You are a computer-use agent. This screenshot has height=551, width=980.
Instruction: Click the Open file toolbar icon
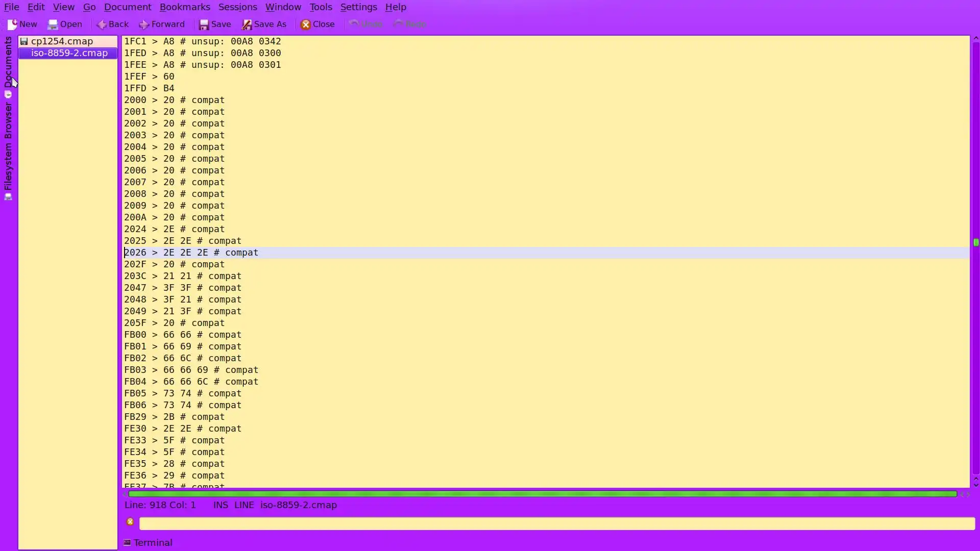(53, 24)
